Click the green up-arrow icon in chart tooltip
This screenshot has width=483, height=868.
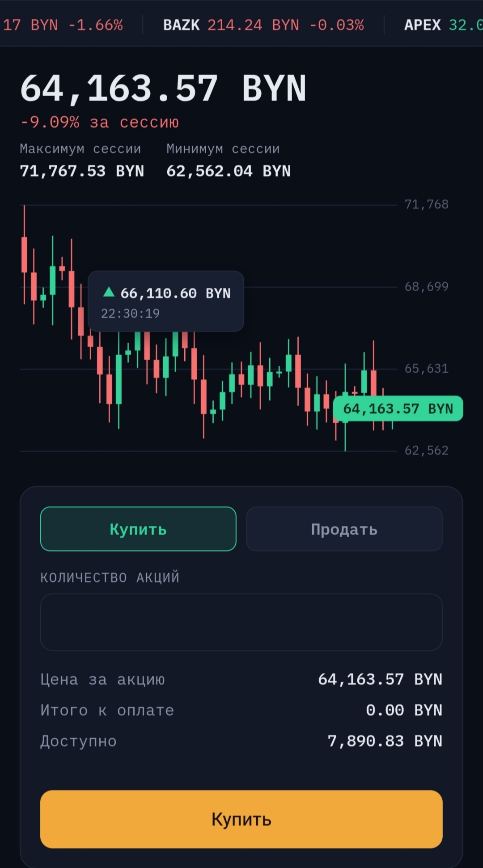pyautogui.click(x=109, y=292)
